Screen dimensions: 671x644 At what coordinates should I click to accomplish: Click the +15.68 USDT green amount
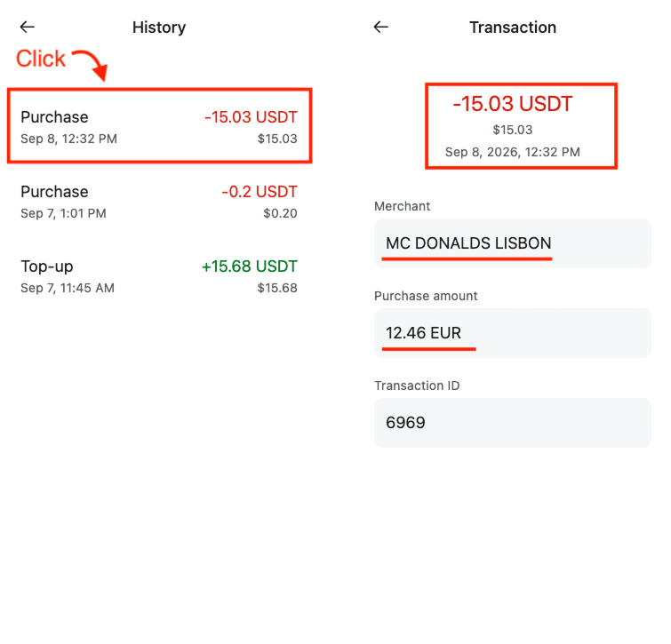coord(250,266)
